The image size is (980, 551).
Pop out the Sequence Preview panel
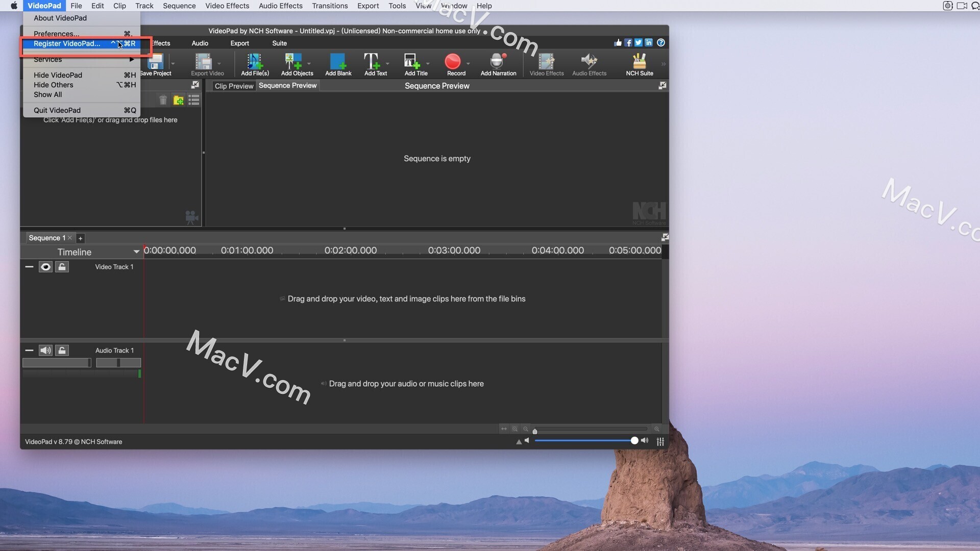coord(663,86)
